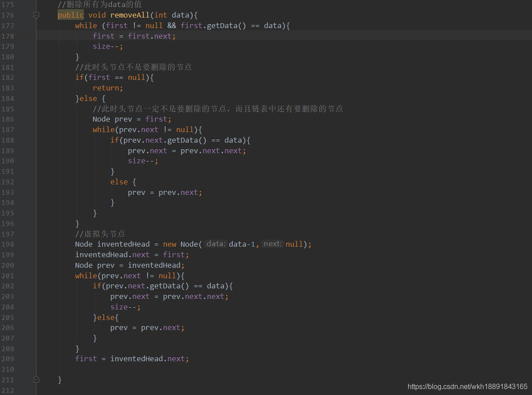Click 'while(prev.next != null){' on line 201
The image size is (532, 395).
click(130, 276)
